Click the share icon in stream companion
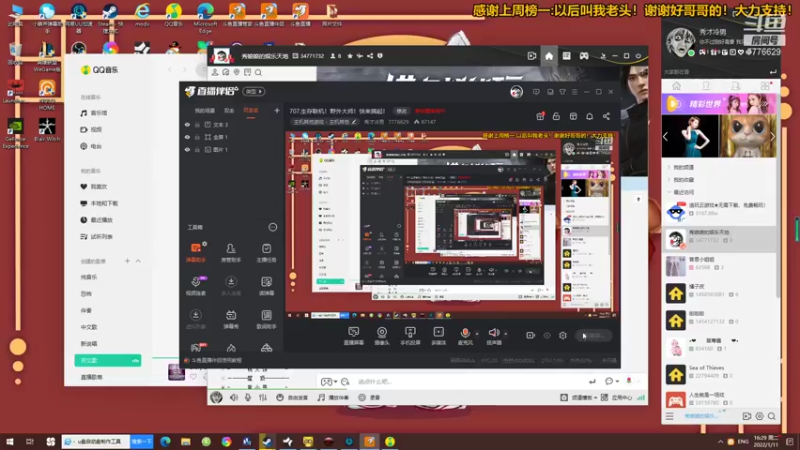Screen dimensions: 800x450 [x=606, y=116]
